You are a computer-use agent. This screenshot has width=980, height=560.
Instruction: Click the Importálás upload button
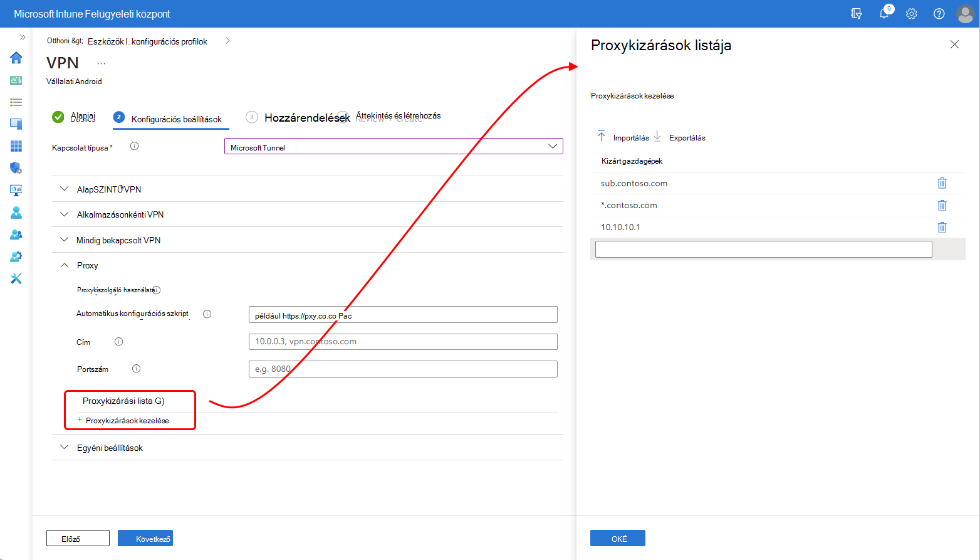pos(623,137)
